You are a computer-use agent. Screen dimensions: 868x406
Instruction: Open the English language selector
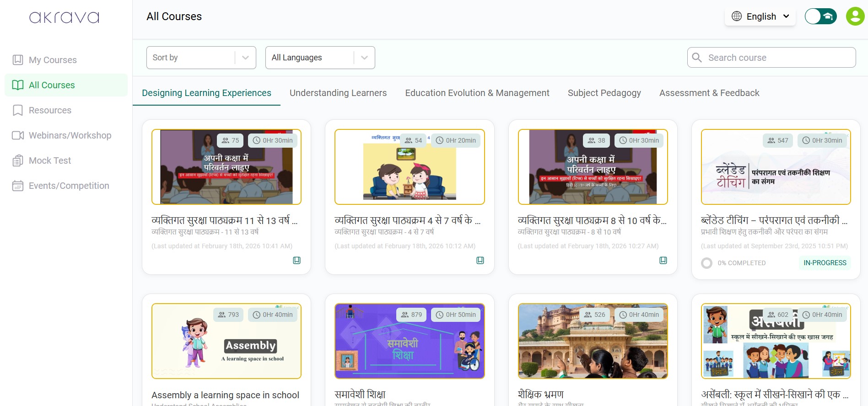click(760, 16)
